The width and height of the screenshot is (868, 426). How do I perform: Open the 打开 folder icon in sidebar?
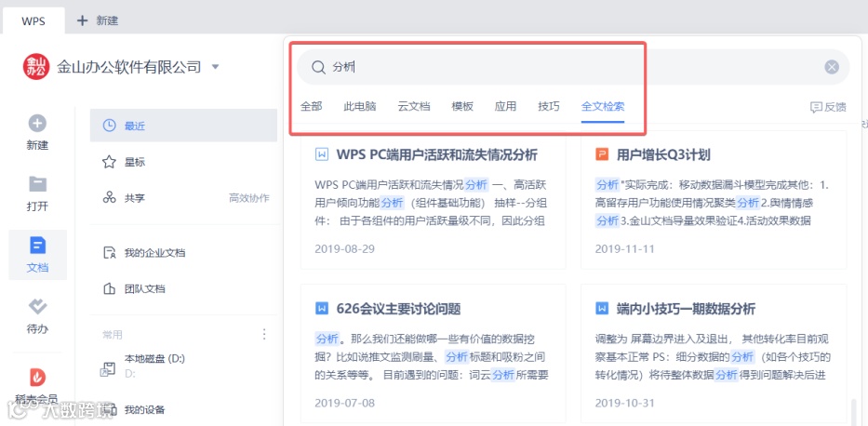[x=37, y=183]
